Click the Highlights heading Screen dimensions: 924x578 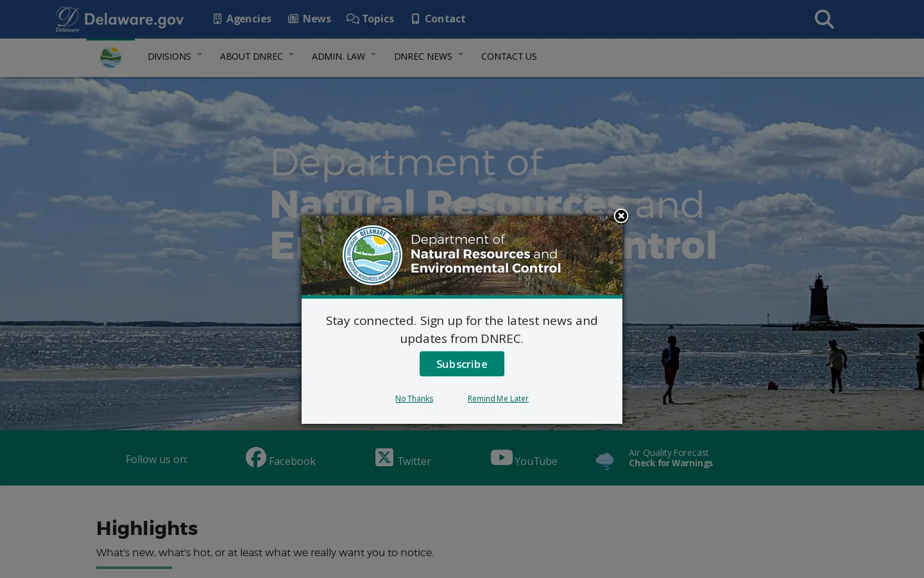pyautogui.click(x=147, y=528)
